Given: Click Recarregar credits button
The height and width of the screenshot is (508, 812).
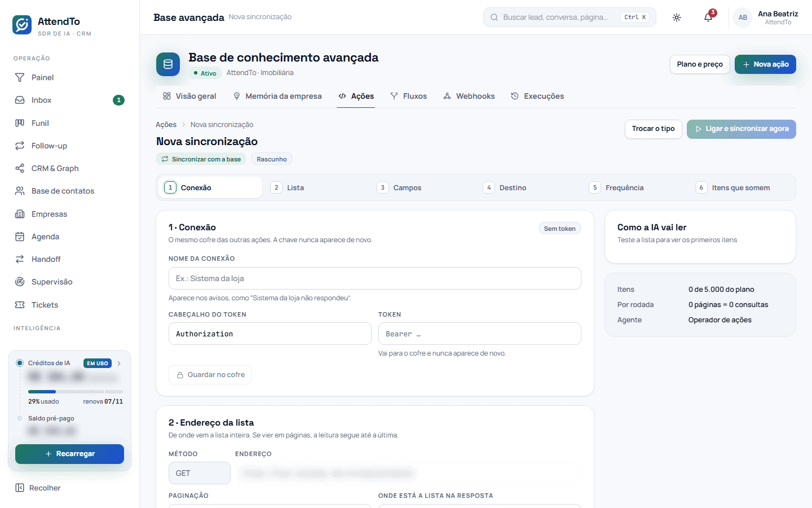Looking at the screenshot, I should coord(69,454).
